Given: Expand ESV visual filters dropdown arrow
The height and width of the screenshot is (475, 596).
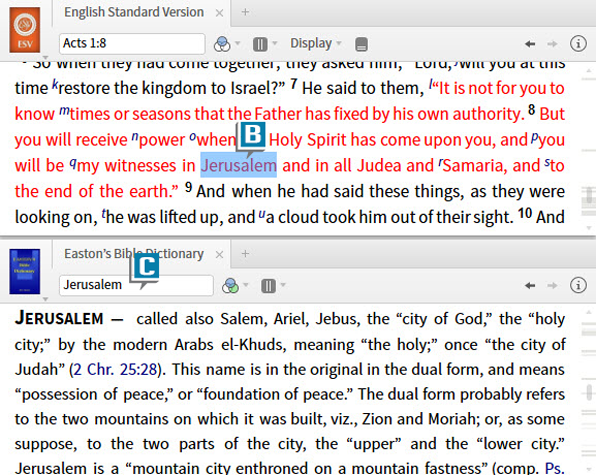Looking at the screenshot, I should (x=238, y=43).
